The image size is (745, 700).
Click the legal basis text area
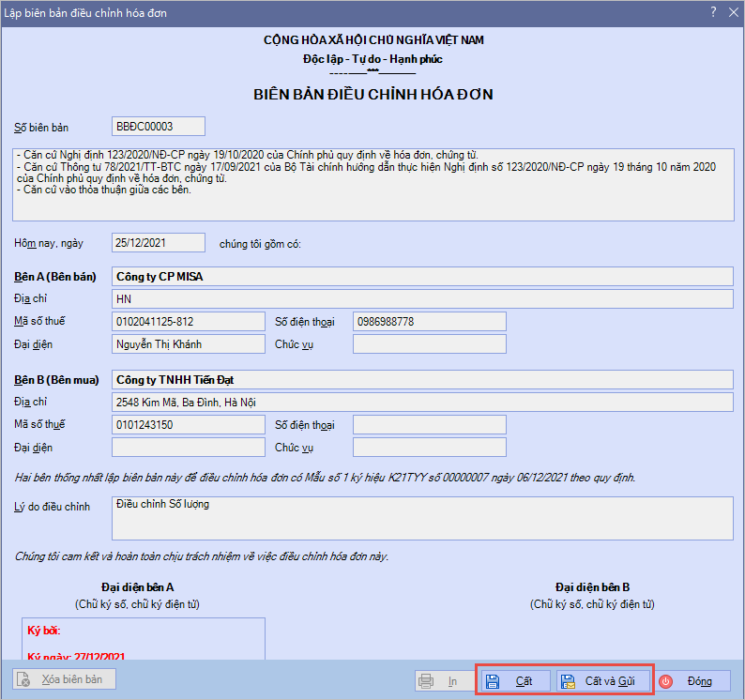[x=372, y=184]
